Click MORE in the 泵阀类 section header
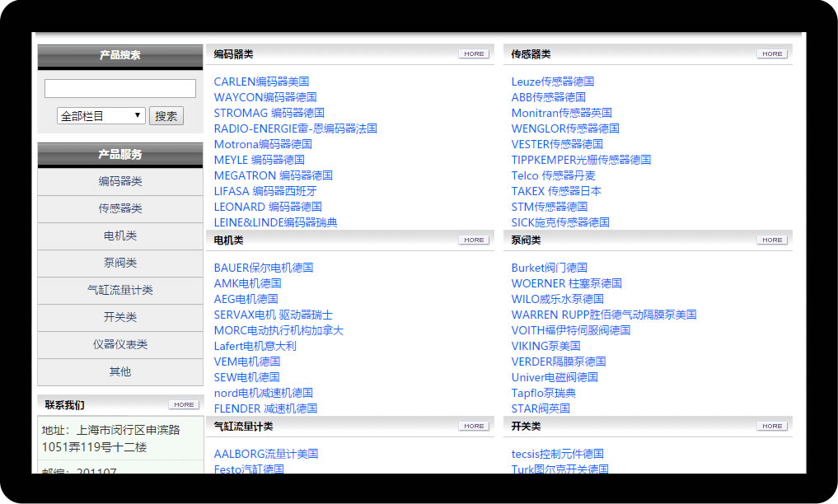This screenshot has width=838, height=504. click(x=772, y=240)
